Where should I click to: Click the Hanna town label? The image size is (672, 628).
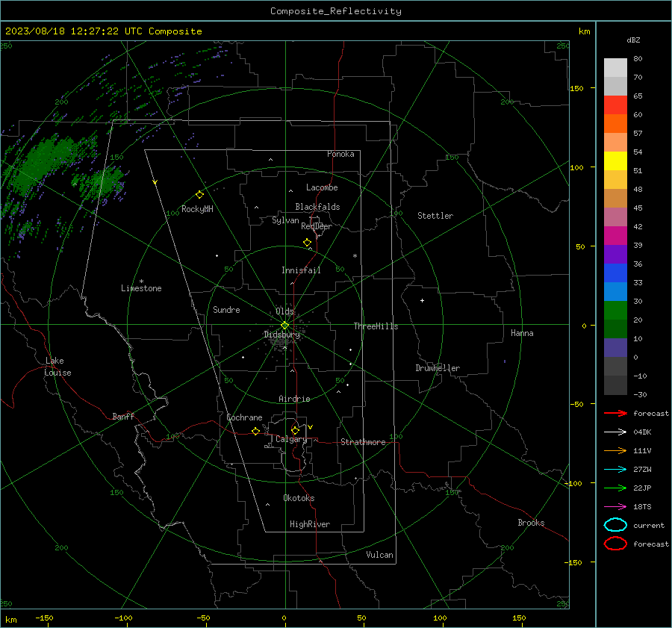[x=522, y=333]
